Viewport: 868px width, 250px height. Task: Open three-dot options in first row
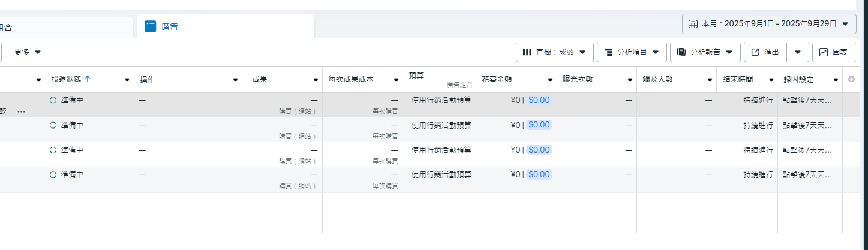[x=22, y=112]
